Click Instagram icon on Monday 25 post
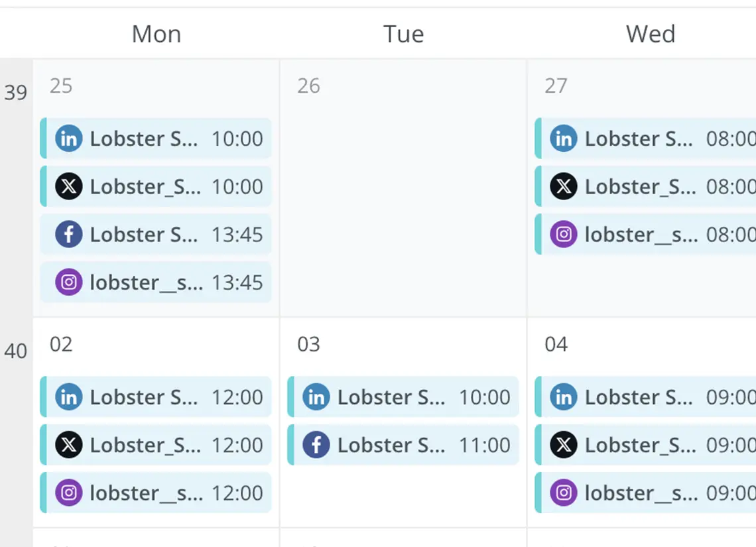 tap(68, 282)
